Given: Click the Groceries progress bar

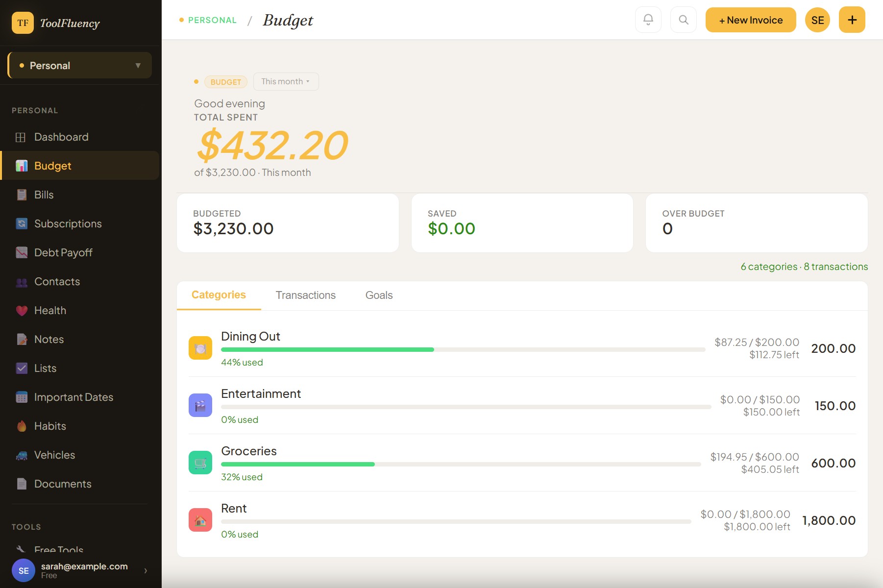Looking at the screenshot, I should [x=461, y=464].
